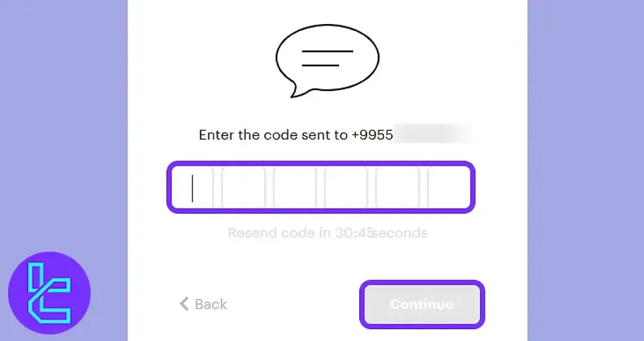Focus the fourth code digit box

pyautogui.click(x=346, y=187)
